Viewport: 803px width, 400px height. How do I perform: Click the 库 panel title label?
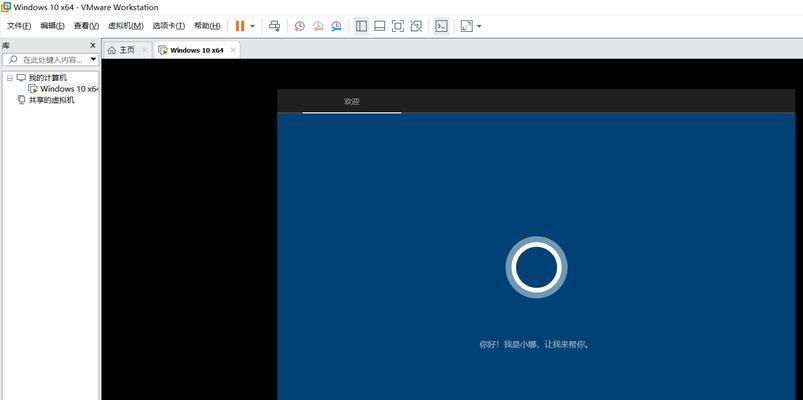(5, 46)
